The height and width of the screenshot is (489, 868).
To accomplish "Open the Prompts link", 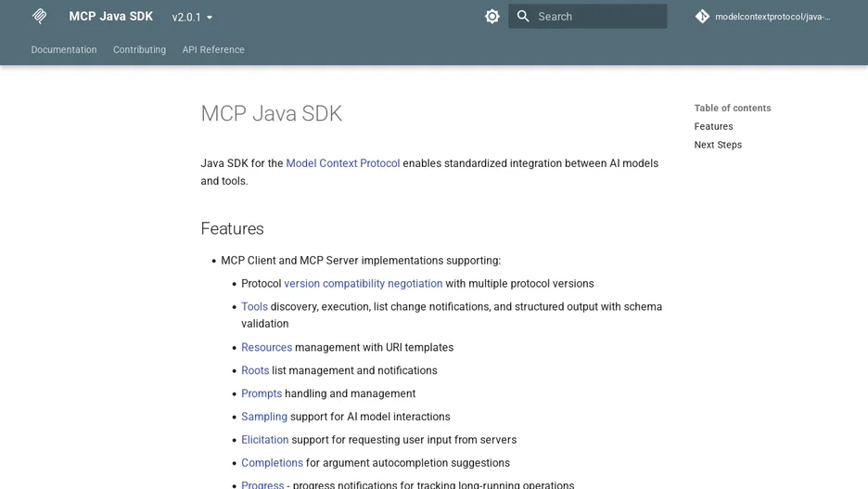I will (262, 393).
